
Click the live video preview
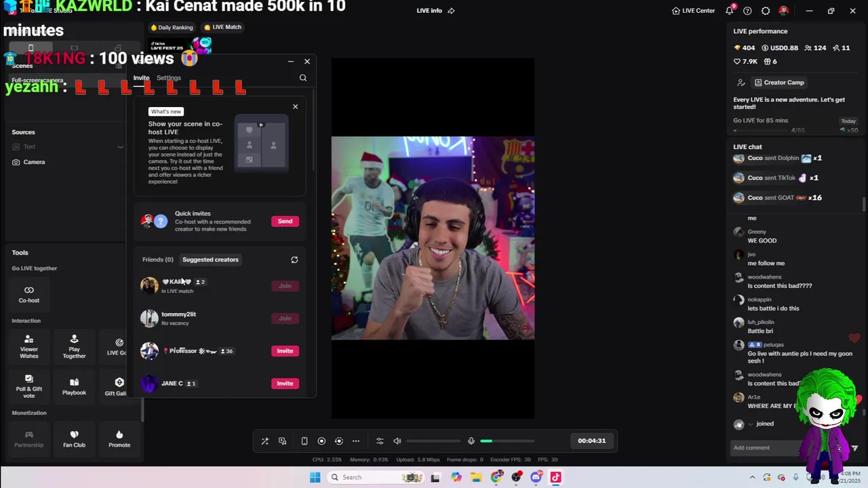pyautogui.click(x=433, y=238)
